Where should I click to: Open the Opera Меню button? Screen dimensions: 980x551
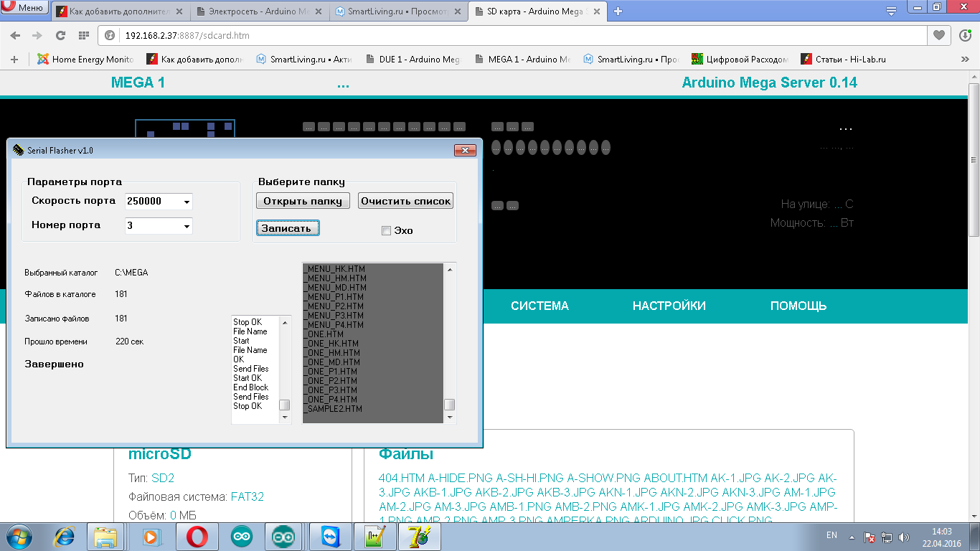point(24,9)
